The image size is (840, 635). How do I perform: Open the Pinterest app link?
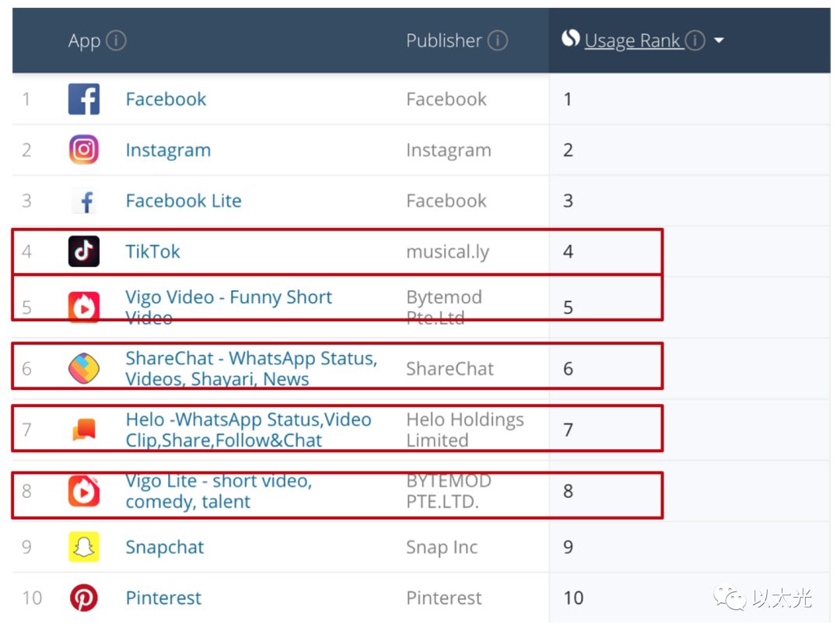(x=163, y=598)
